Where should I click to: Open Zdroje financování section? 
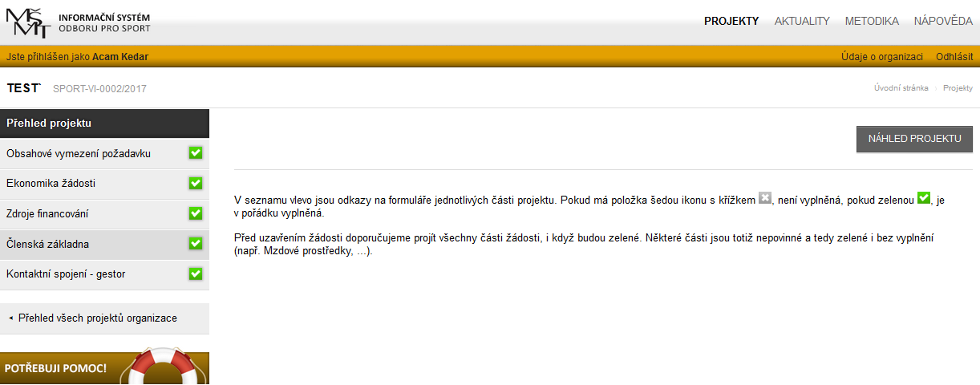click(x=104, y=214)
